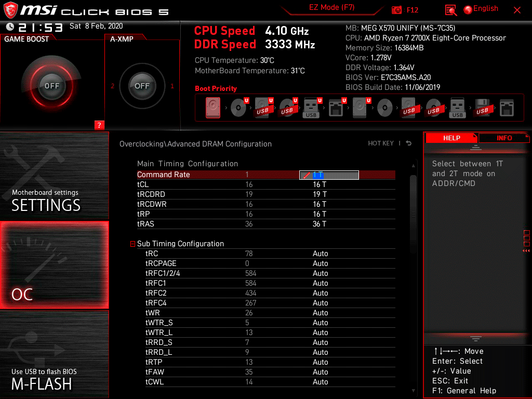
Task: Click the tRCDRD 19 T value field
Action: coord(320,194)
